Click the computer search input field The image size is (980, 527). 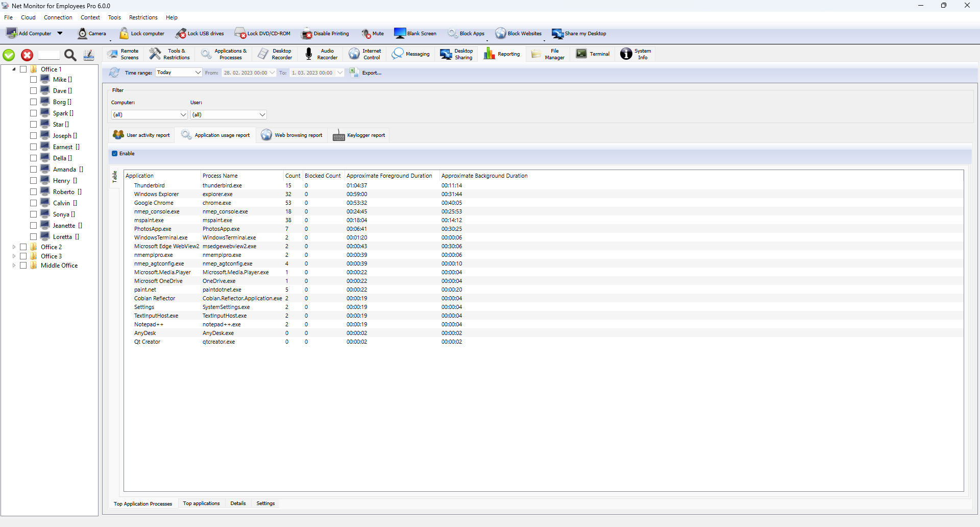[x=49, y=55]
